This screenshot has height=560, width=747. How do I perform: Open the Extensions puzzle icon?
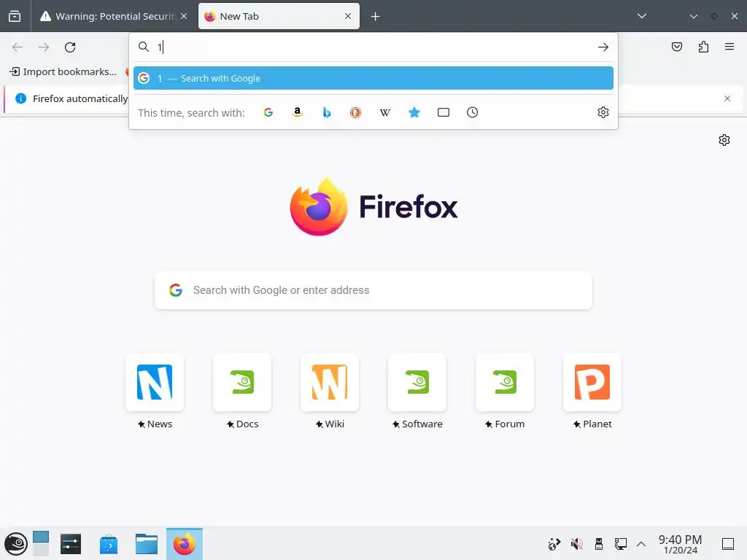703,47
